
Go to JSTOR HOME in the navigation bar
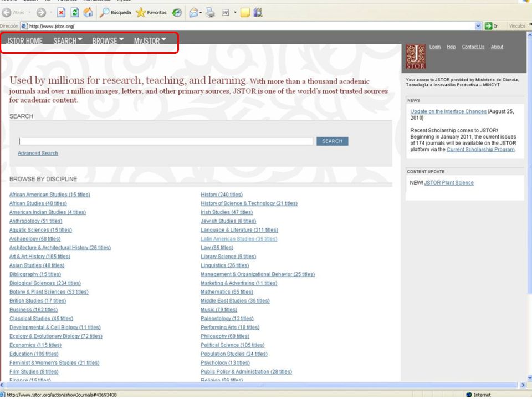25,40
